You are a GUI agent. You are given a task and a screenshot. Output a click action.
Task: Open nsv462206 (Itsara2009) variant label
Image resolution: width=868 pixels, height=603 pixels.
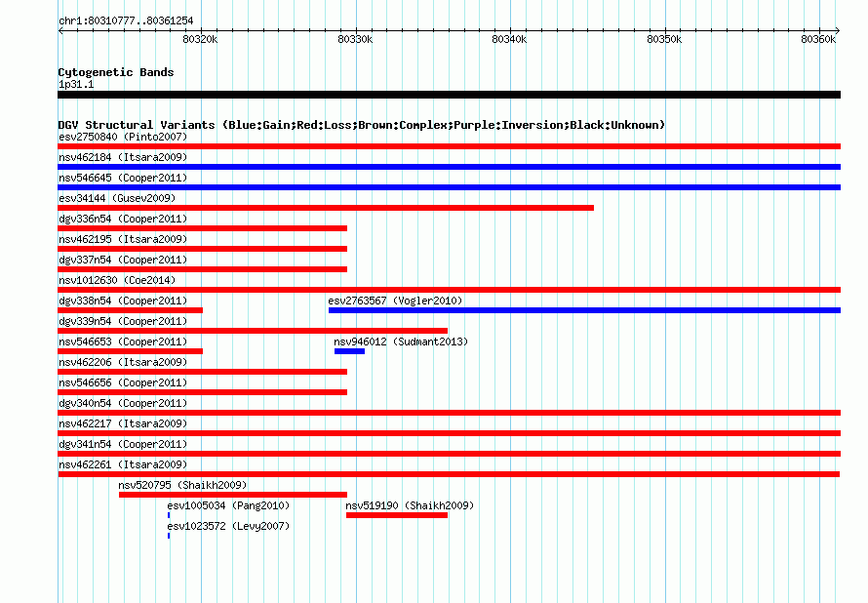(123, 362)
